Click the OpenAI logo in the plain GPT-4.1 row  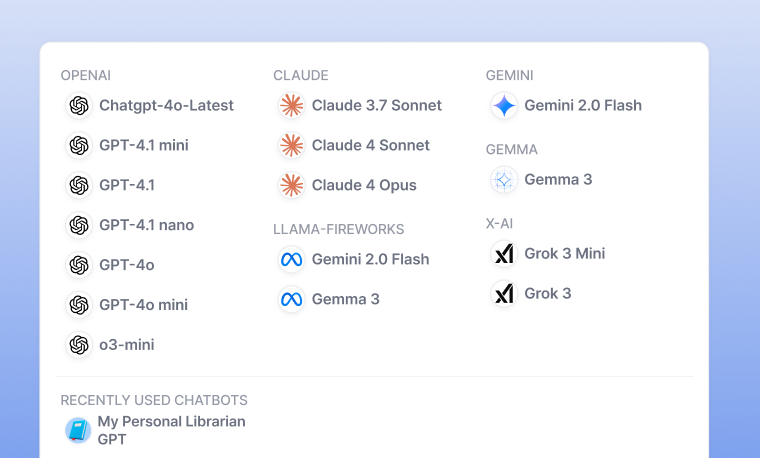click(79, 185)
